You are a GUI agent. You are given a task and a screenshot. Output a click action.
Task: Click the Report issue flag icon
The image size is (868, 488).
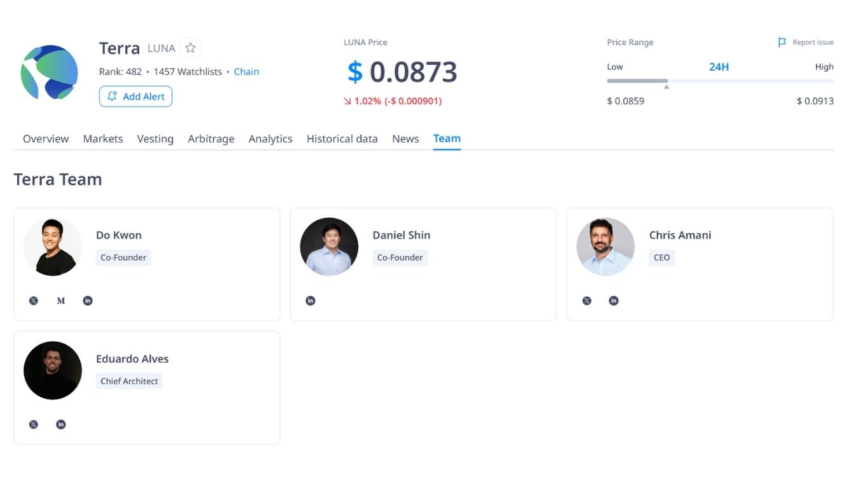pos(782,42)
